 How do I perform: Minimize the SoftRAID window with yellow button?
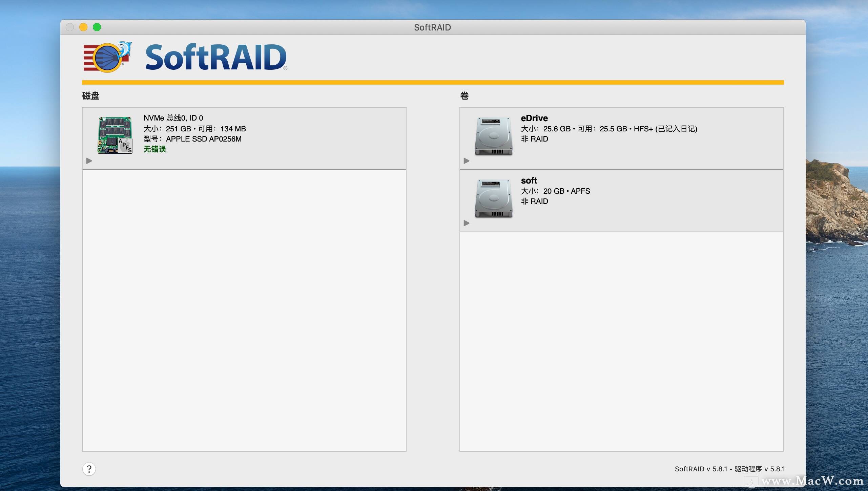pyautogui.click(x=83, y=27)
